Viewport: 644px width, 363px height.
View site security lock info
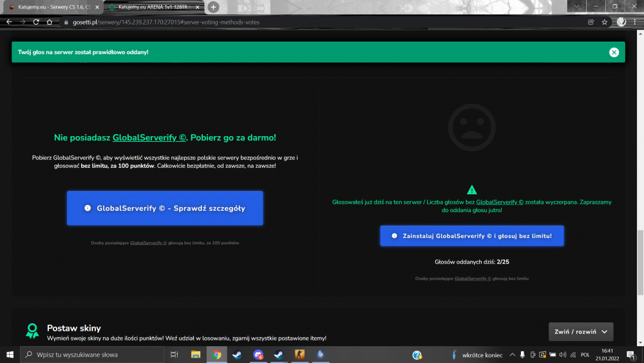pos(66,22)
